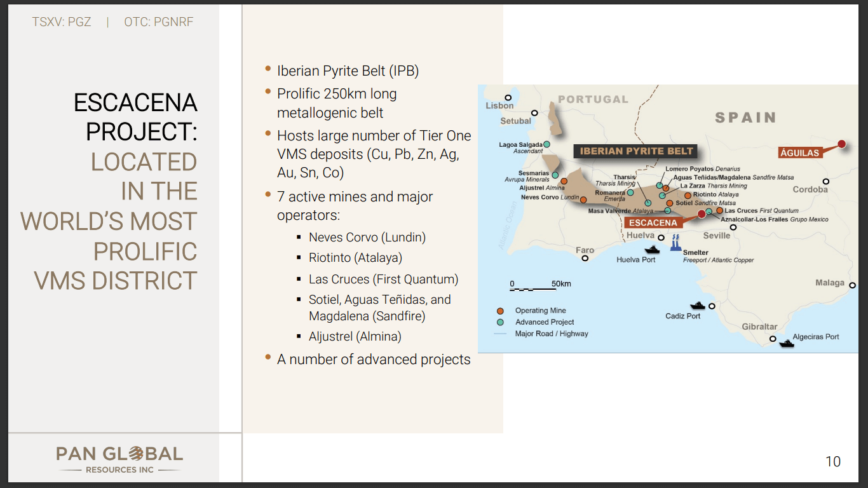Click the Sesmarias teal project dot
The width and height of the screenshot is (868, 488).
click(555, 175)
